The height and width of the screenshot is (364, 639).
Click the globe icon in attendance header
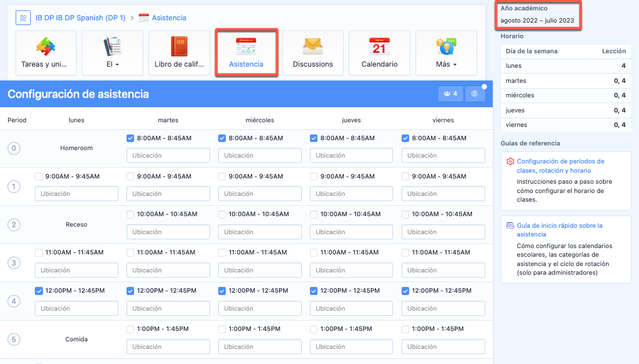474,93
